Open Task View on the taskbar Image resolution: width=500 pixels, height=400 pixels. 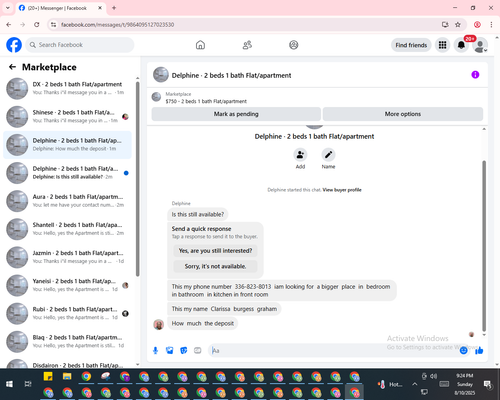click(x=28, y=384)
